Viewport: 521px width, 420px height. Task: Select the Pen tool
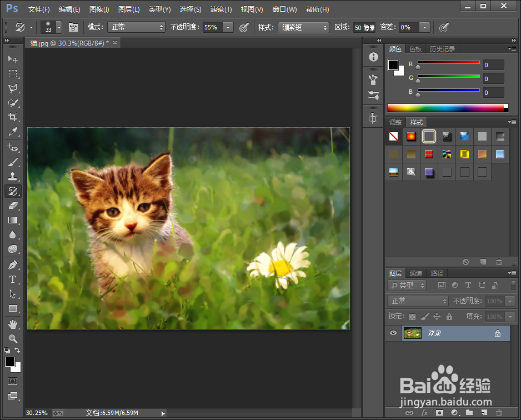click(13, 264)
